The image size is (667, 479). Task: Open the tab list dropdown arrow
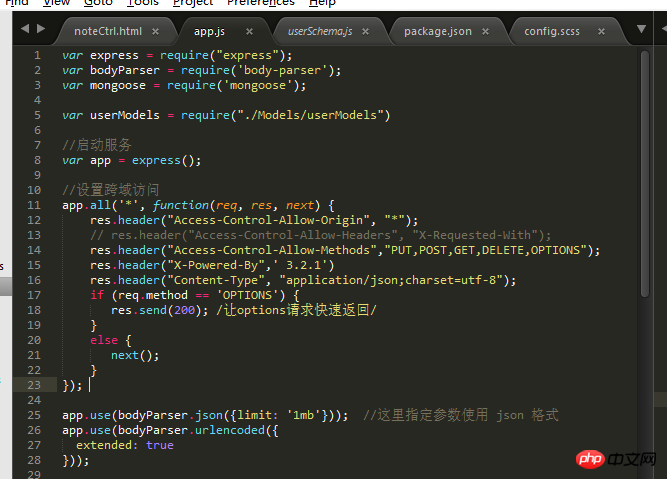(x=641, y=29)
